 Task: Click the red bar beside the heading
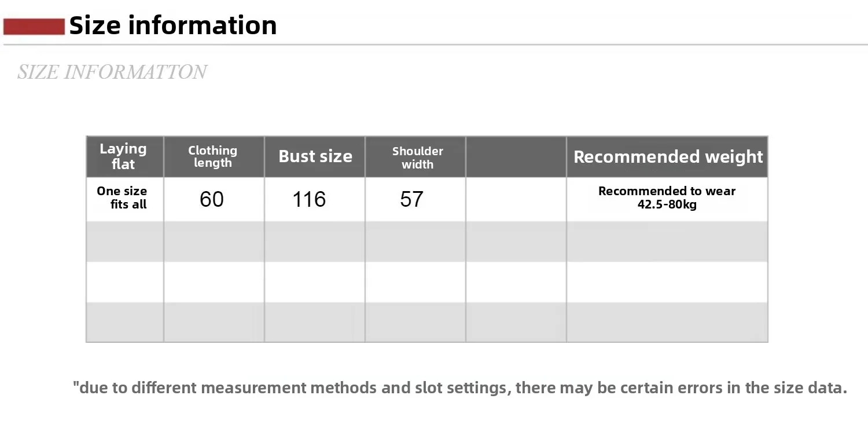(34, 27)
